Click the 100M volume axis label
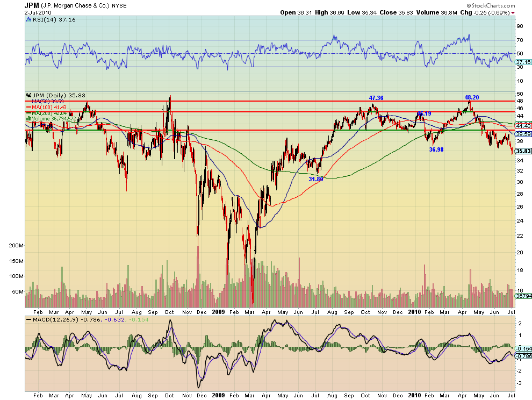The height and width of the screenshot is (400, 532). [x=16, y=276]
